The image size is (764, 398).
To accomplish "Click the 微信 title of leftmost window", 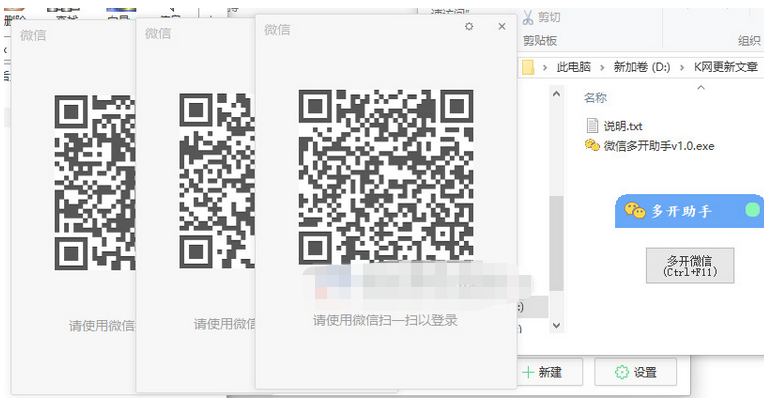I will pyautogui.click(x=33, y=35).
